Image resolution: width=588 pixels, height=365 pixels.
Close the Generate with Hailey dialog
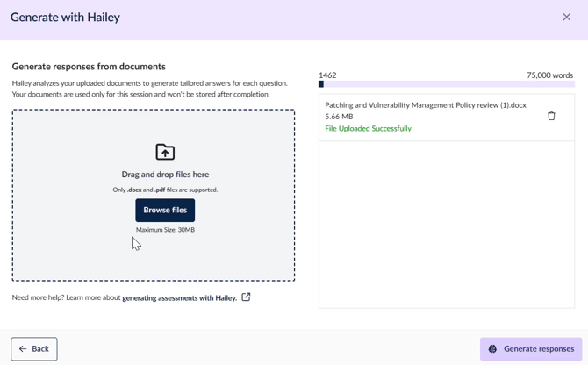(x=566, y=17)
